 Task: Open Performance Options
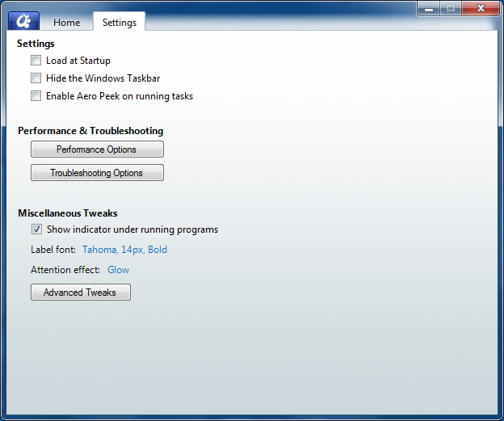97,149
